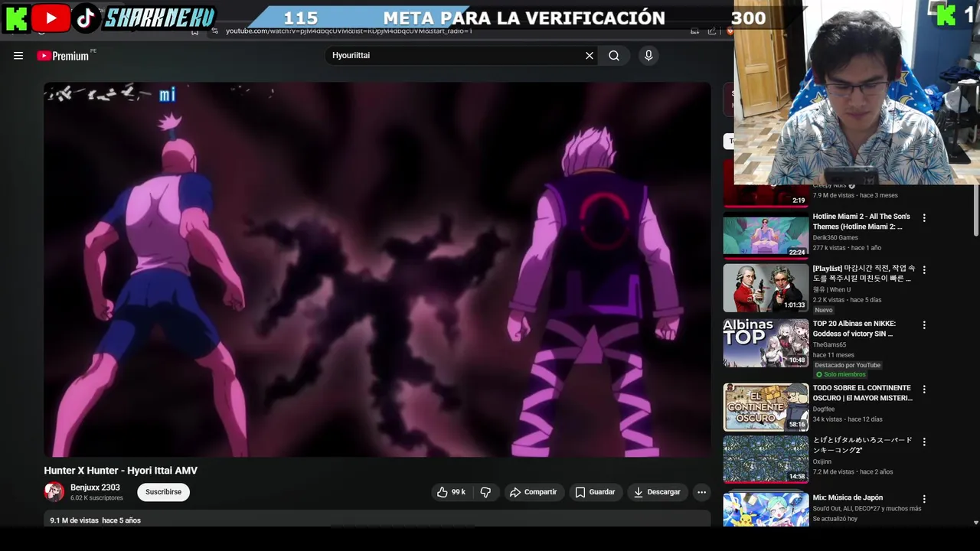The image size is (980, 551).
Task: Click the TikTok logo in overlay
Action: (85, 17)
